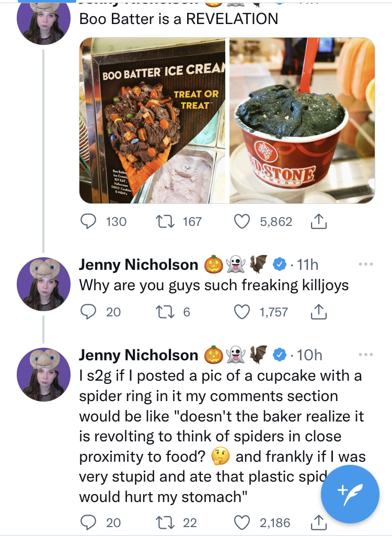
Task: Like the tweet with 5,862 likes
Action: pos(242,222)
